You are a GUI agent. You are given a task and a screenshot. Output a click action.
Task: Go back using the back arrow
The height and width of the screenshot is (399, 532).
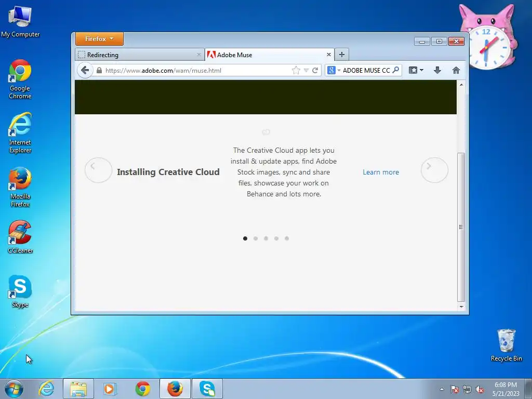[85, 70]
